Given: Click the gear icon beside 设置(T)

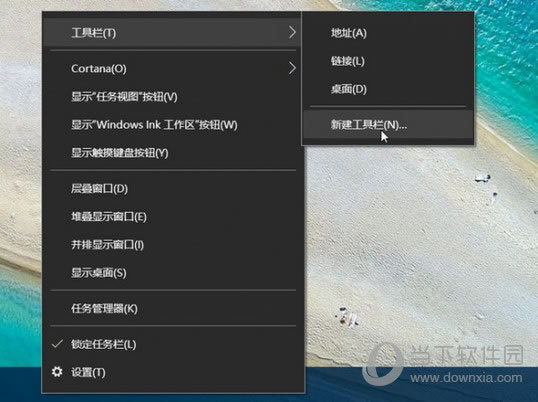Looking at the screenshot, I should [57, 371].
